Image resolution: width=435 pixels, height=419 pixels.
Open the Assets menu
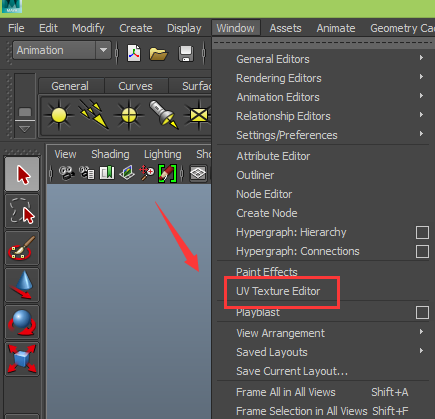tap(285, 28)
